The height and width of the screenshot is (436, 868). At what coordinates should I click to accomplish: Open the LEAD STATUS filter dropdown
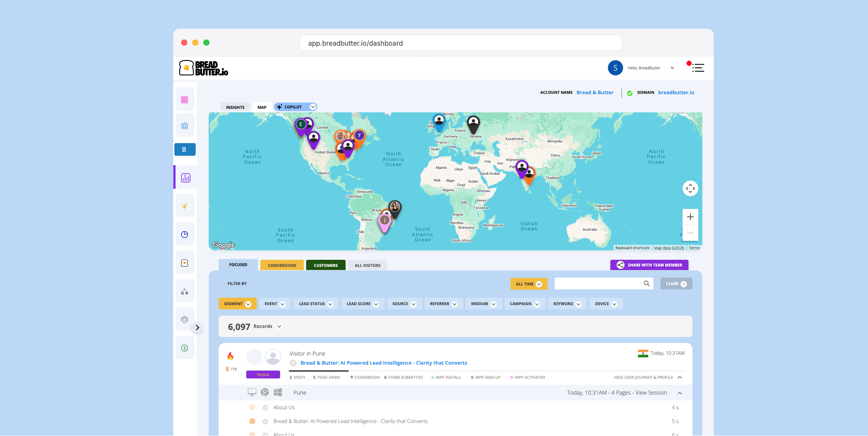(x=316, y=304)
